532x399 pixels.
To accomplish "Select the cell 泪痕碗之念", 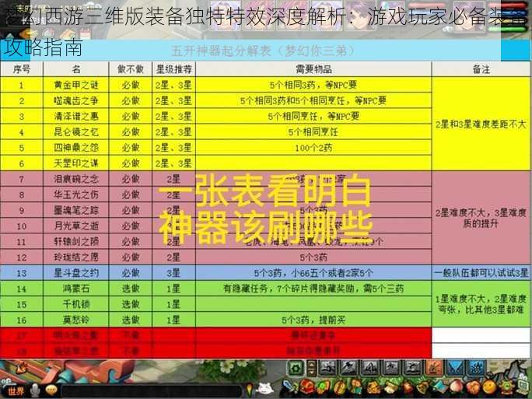I will [x=76, y=179].
